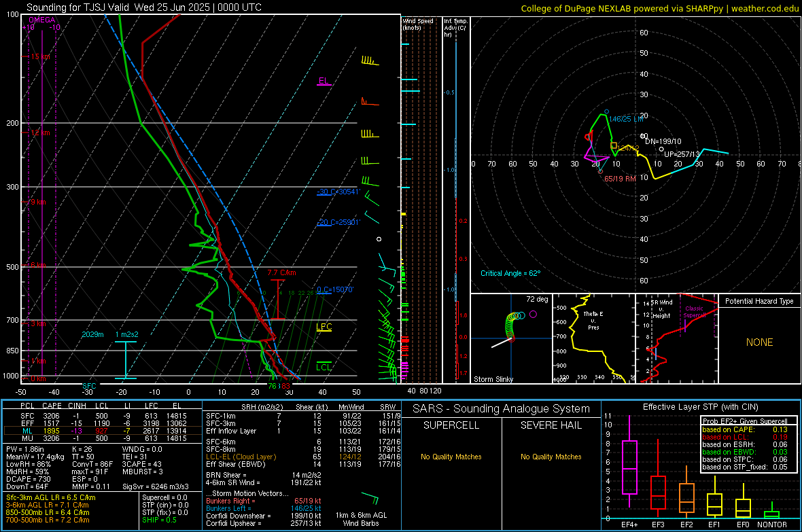Click the 'Sfc-3km AGL LR = 6.5 C/km' line
This screenshot has width=802, height=532.
tap(51, 497)
